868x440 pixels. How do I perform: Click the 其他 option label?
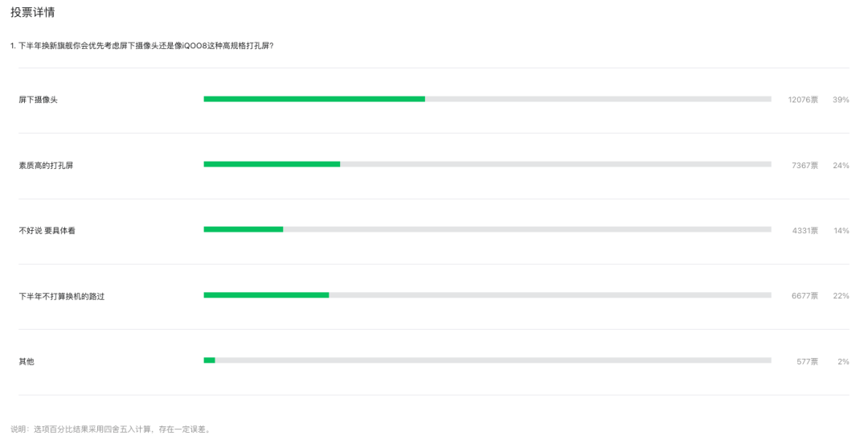pos(27,361)
